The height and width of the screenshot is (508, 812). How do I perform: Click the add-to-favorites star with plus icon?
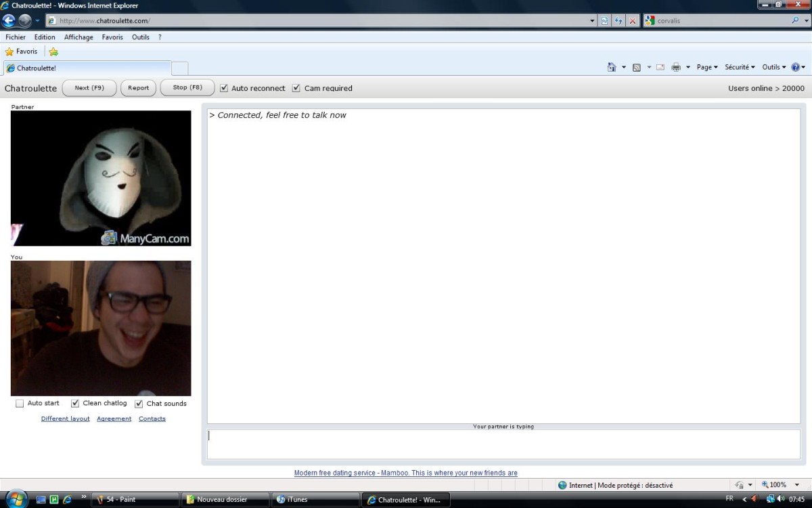click(53, 51)
